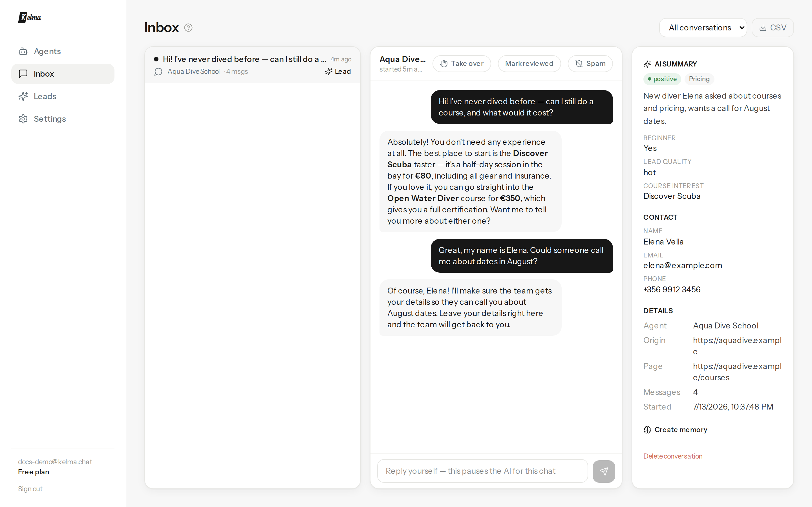812x507 pixels.
Task: Open the conversation from Aqua Dive School
Action: point(253,65)
